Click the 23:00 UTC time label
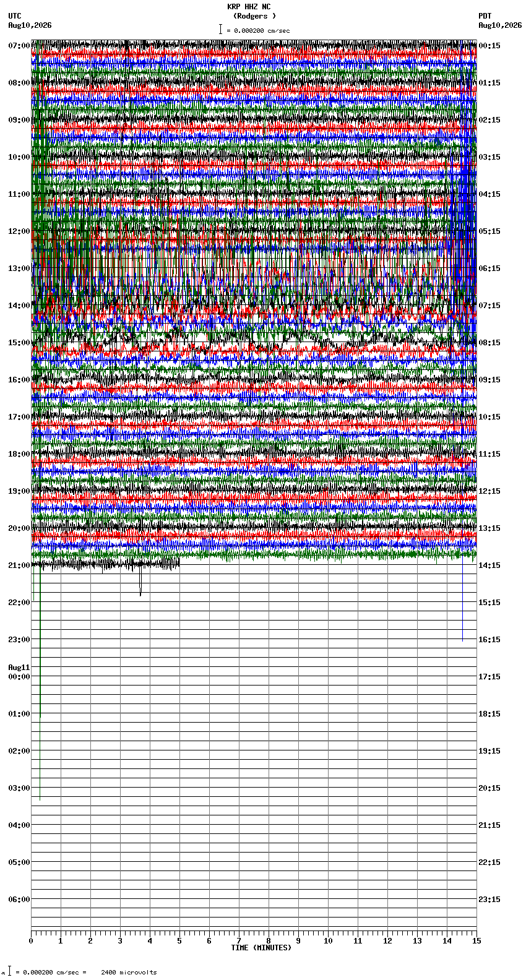Viewport: 526px width, 980px height. tap(19, 640)
